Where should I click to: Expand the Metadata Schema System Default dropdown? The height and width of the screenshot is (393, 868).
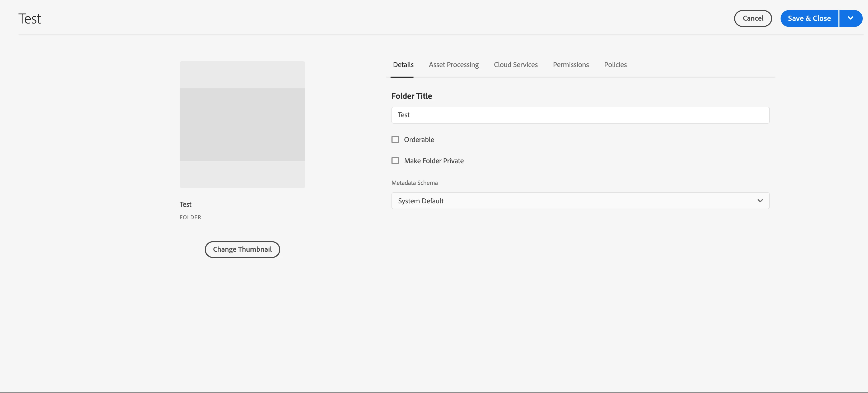(573, 201)
